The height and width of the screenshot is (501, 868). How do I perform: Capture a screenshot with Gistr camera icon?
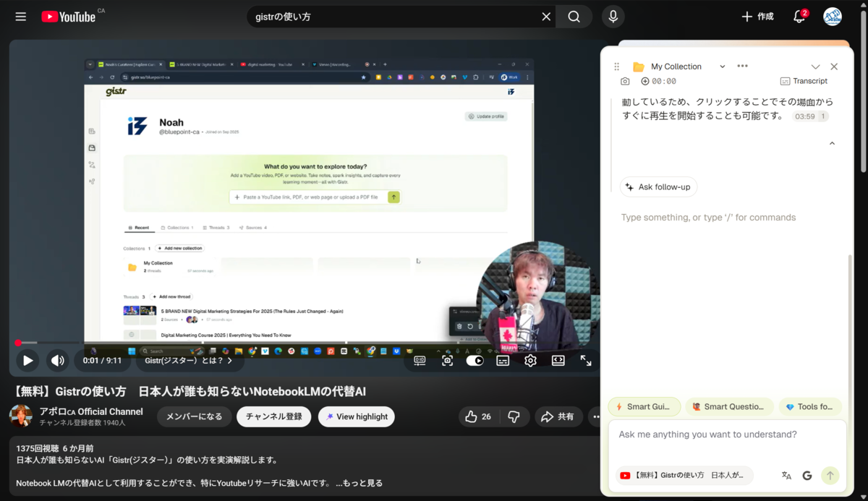click(625, 81)
